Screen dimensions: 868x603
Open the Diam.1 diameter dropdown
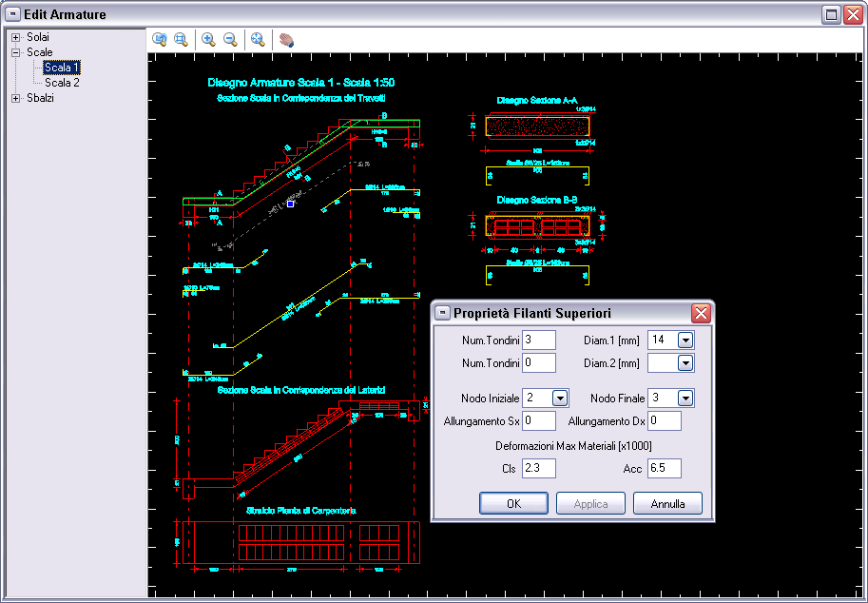685,340
